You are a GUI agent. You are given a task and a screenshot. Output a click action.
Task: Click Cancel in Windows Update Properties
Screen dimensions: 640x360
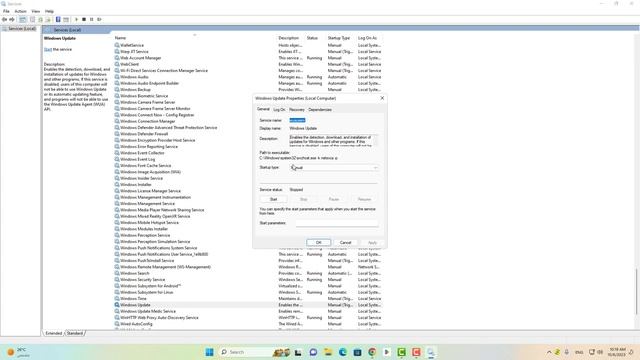coord(345,242)
